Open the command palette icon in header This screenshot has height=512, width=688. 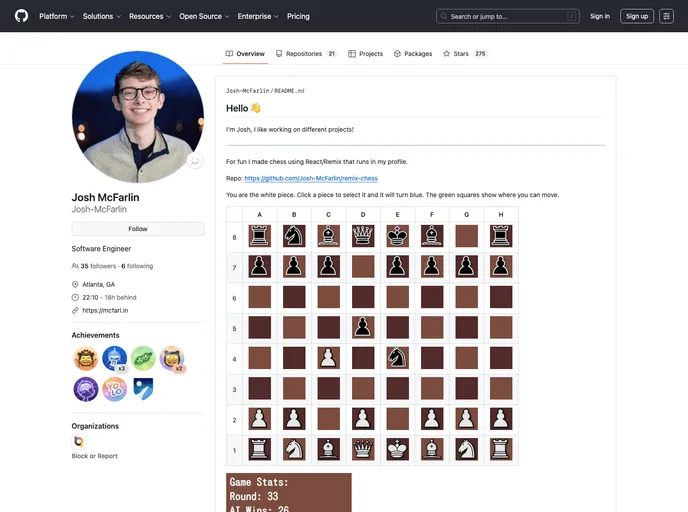(666, 16)
